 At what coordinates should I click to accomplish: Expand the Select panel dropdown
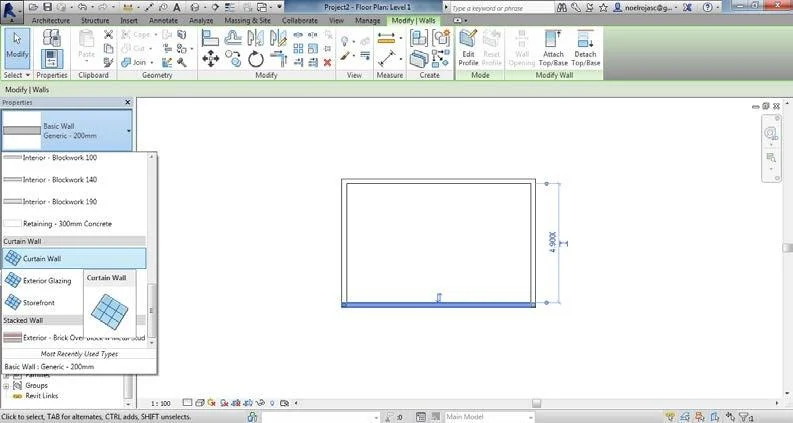17,75
